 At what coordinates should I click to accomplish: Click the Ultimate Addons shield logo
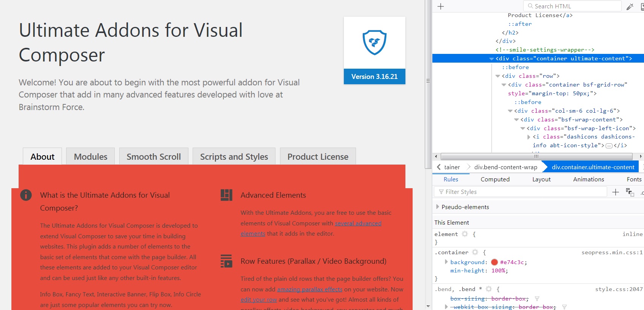click(374, 42)
